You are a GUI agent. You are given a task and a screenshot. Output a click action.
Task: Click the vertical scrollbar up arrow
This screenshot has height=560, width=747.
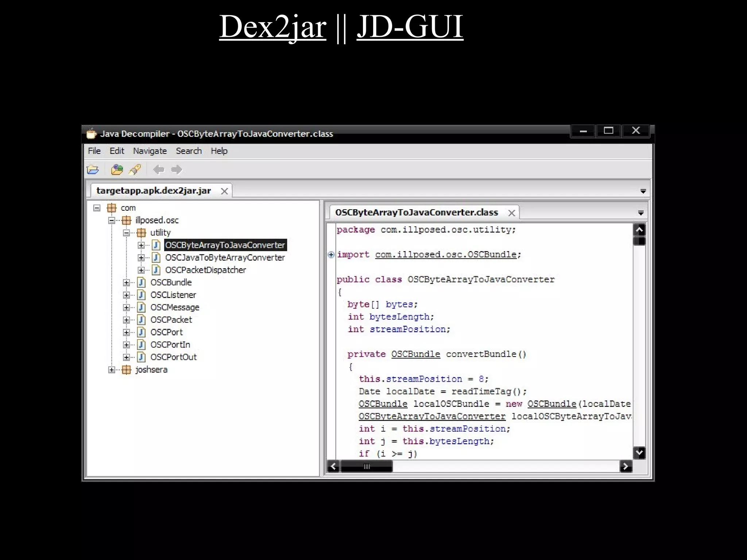[x=639, y=230]
